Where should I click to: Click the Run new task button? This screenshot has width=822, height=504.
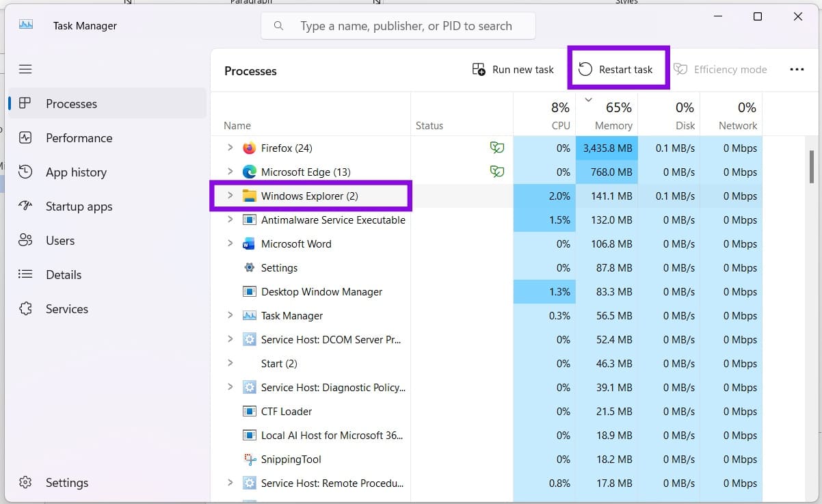[x=513, y=69]
